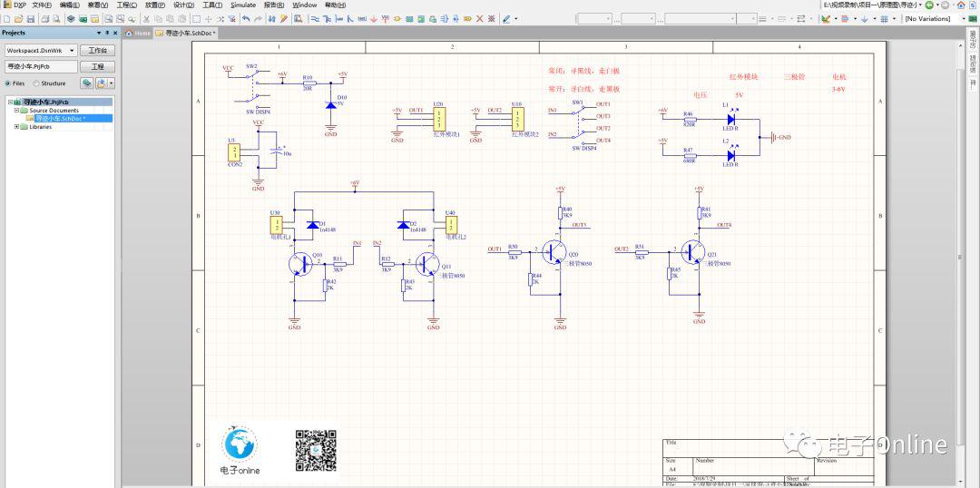
Task: Collapse the Source Documents tree node
Action: pos(18,111)
